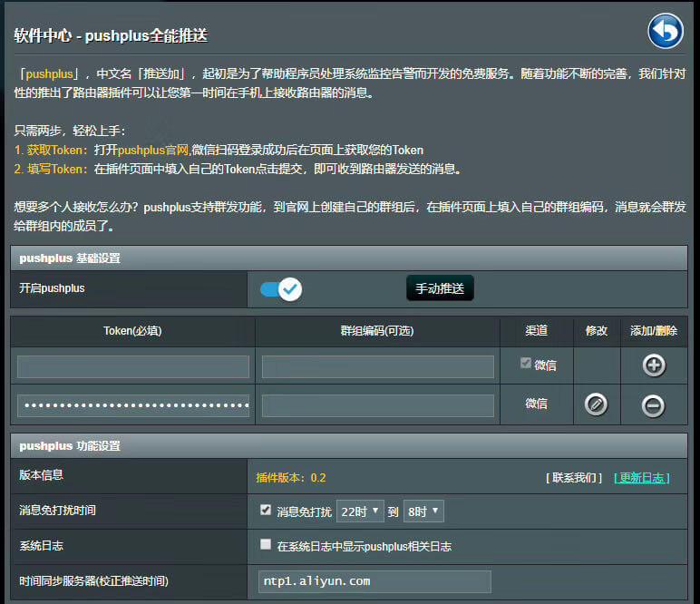Screen dimensions: 700x604
Task: Click the minus icon to delete row
Action: tap(653, 405)
